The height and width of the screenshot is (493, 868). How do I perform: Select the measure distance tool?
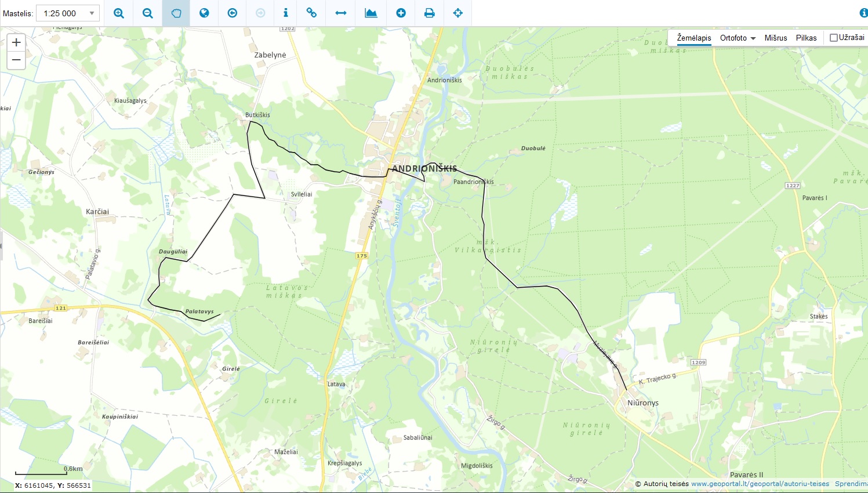click(x=341, y=13)
